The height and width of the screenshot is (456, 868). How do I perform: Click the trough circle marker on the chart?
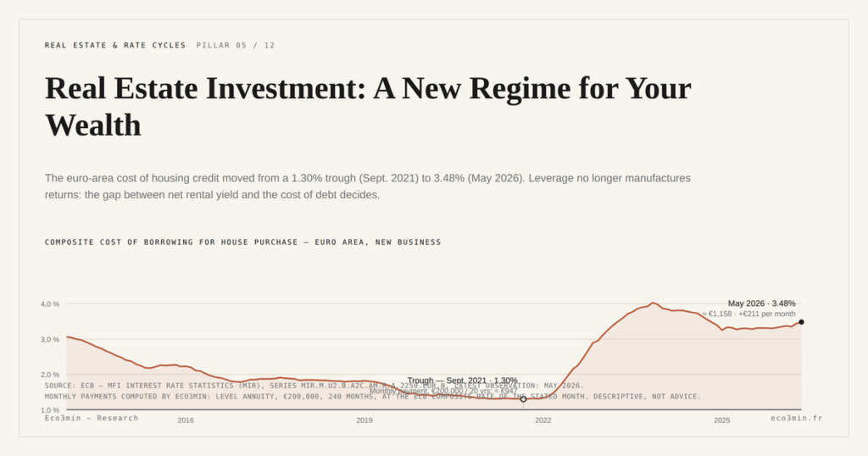coord(523,399)
